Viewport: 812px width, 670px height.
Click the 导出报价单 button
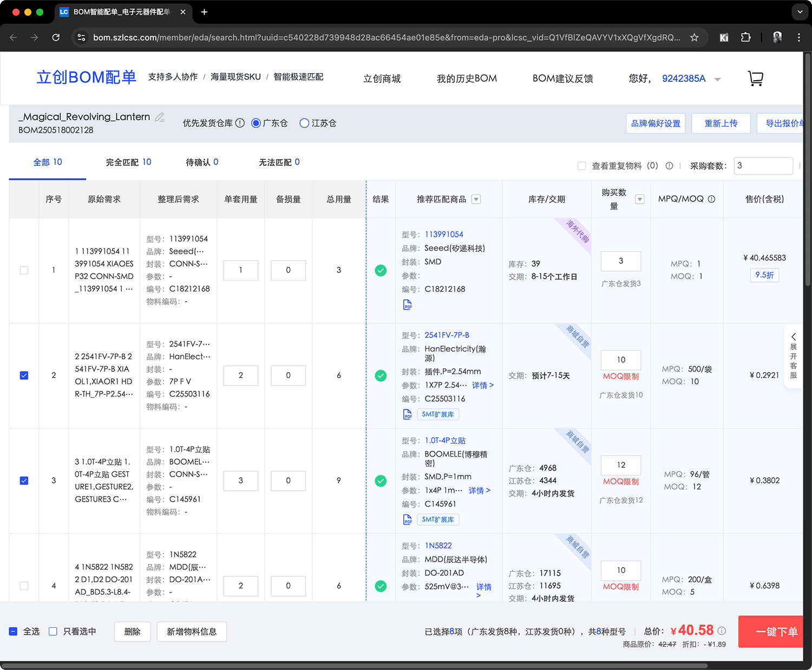tap(780, 123)
